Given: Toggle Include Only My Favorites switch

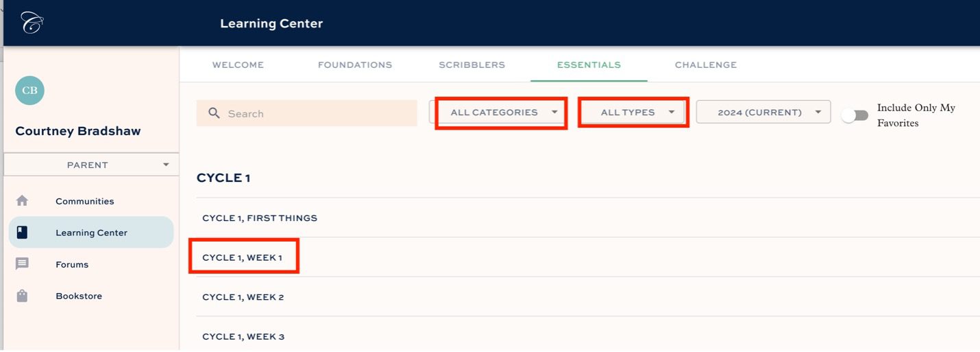Looking at the screenshot, I should [855, 115].
